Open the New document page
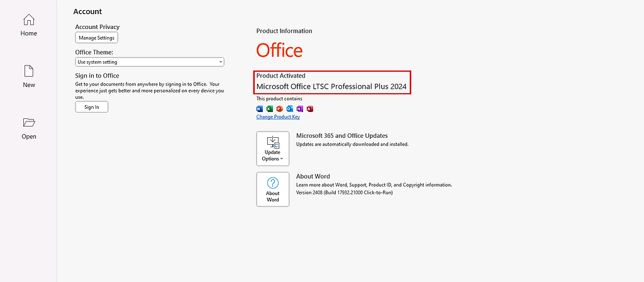 coord(29,76)
